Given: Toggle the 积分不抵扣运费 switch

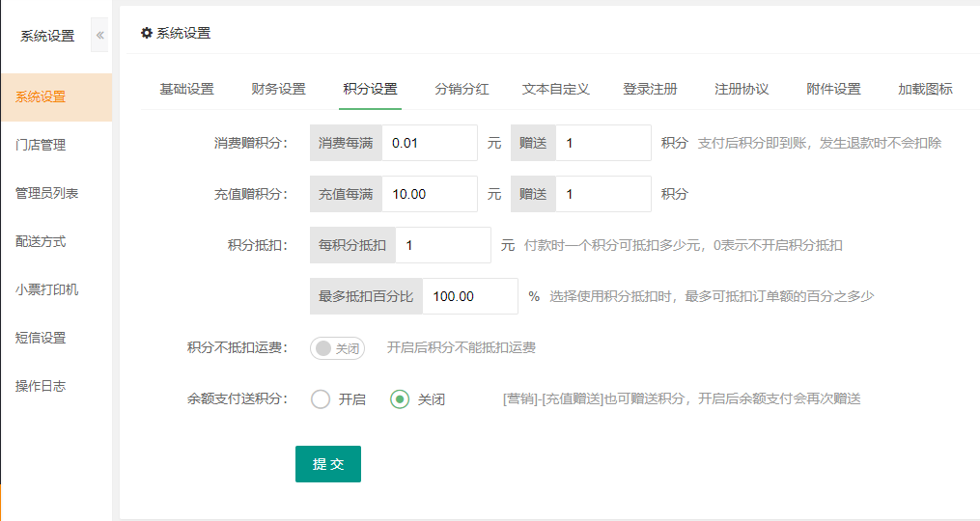Looking at the screenshot, I should tap(337, 348).
